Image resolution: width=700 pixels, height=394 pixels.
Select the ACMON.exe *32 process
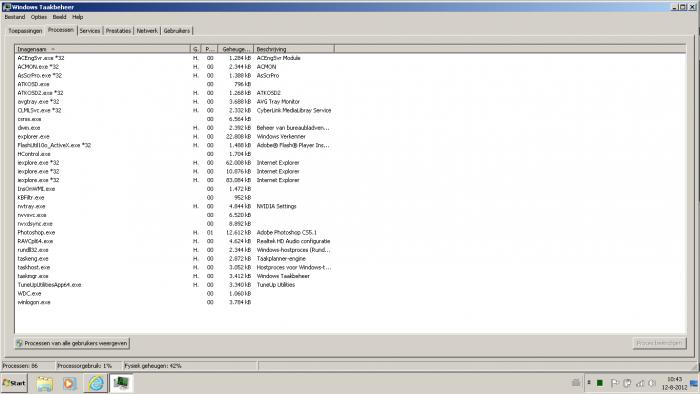[x=175, y=67]
